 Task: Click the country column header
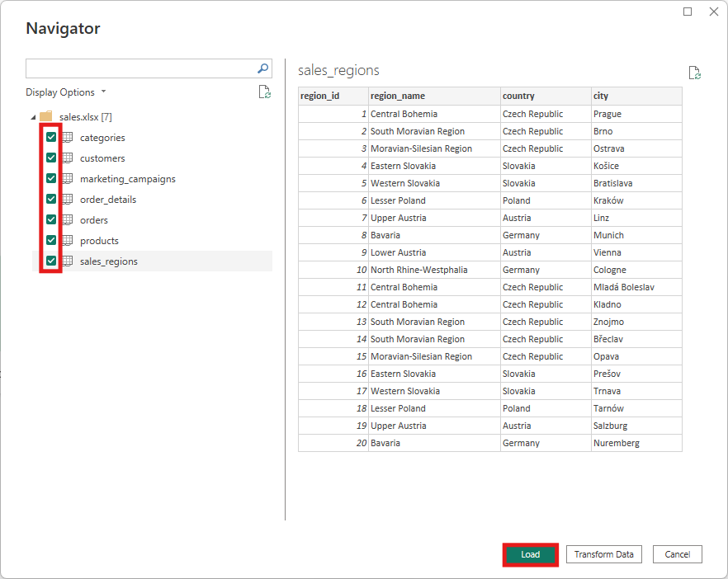click(546, 96)
